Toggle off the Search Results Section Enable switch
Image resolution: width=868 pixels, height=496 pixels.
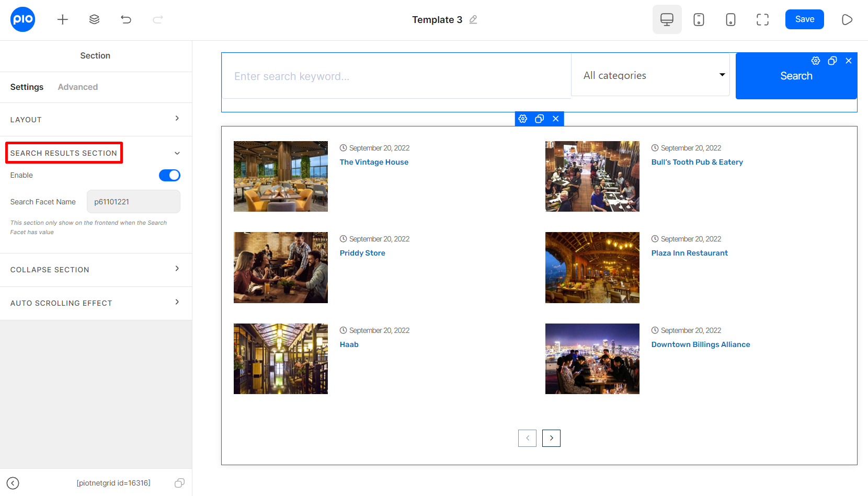pyautogui.click(x=169, y=175)
